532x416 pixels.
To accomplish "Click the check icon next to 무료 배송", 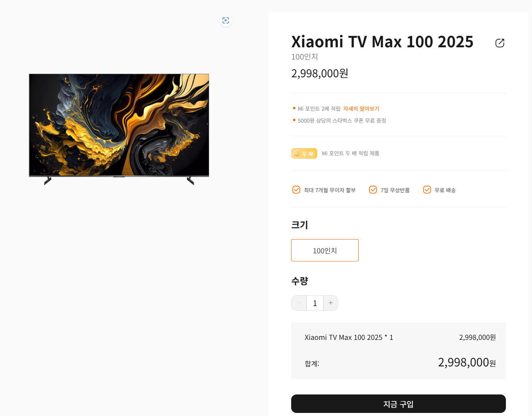I will pos(427,190).
